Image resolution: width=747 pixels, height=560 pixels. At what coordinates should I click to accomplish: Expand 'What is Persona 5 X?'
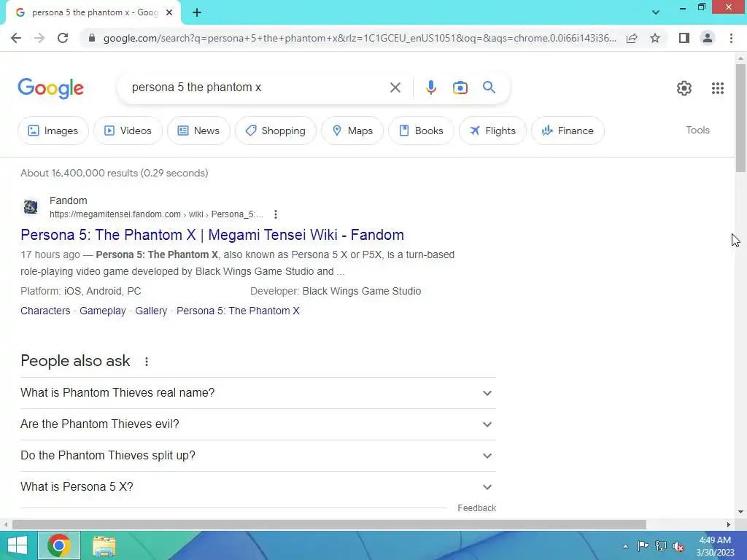coord(258,487)
